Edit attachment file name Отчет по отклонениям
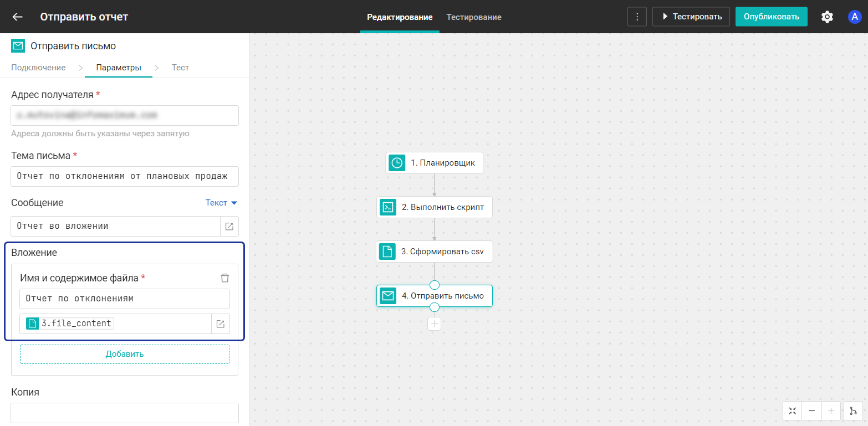 coord(125,299)
